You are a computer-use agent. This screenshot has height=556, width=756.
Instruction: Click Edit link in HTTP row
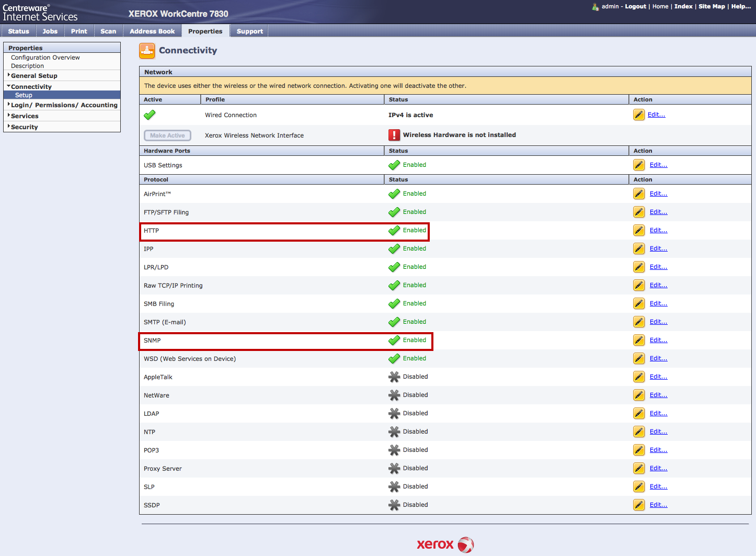[659, 231]
